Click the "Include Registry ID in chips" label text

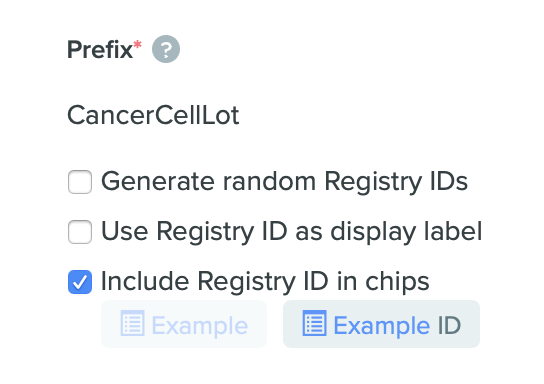coord(265,282)
